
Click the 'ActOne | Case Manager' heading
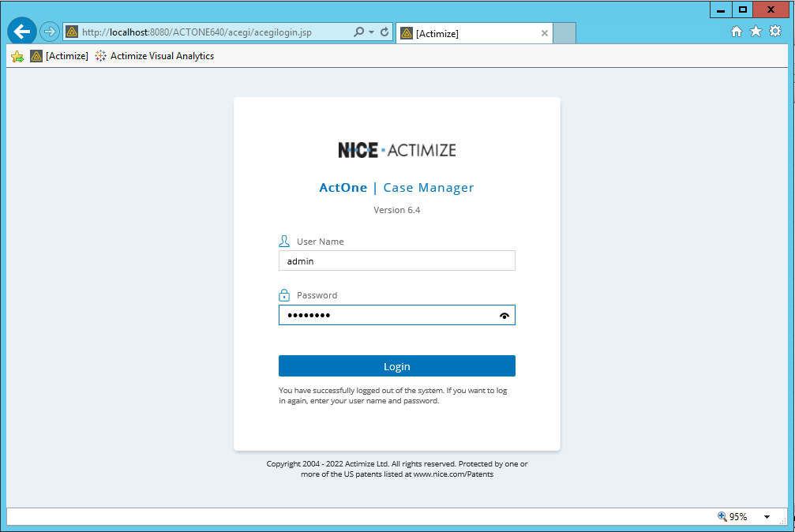396,188
